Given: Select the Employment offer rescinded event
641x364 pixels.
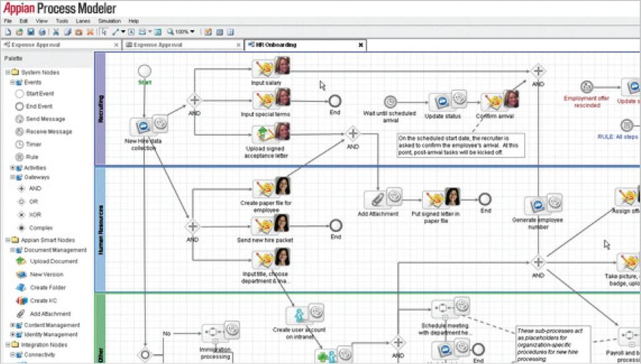Looking at the screenshot, I should pyautogui.click(x=587, y=87).
